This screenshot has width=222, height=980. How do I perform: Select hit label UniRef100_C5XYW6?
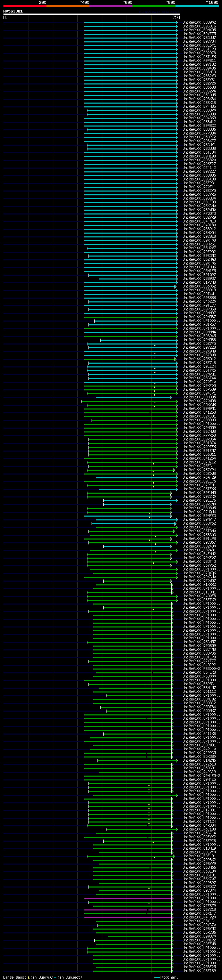199,405
